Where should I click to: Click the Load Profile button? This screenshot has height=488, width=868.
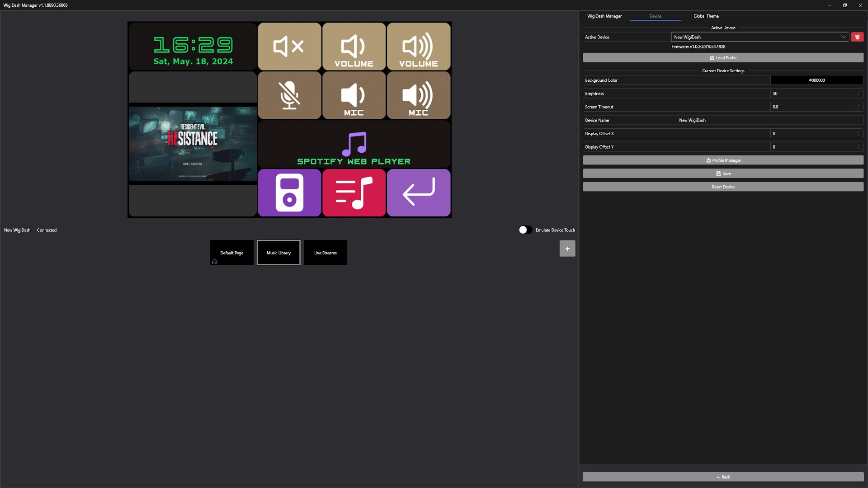coord(723,58)
